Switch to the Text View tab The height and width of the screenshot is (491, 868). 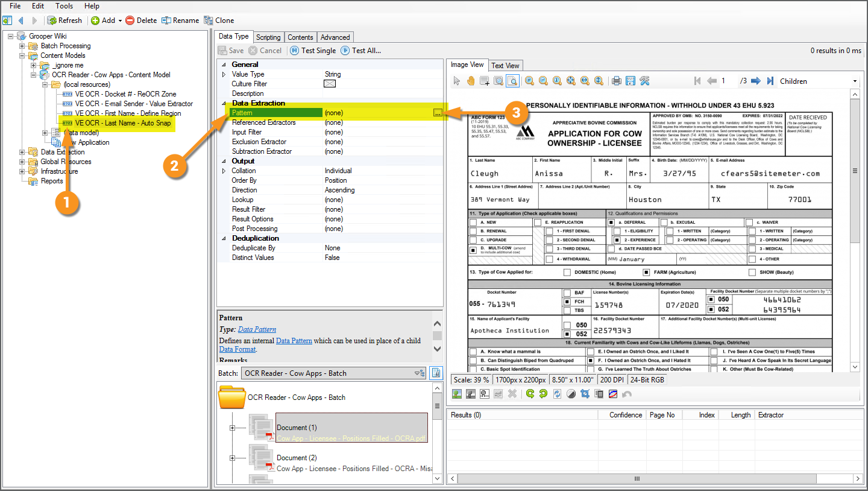coord(505,65)
